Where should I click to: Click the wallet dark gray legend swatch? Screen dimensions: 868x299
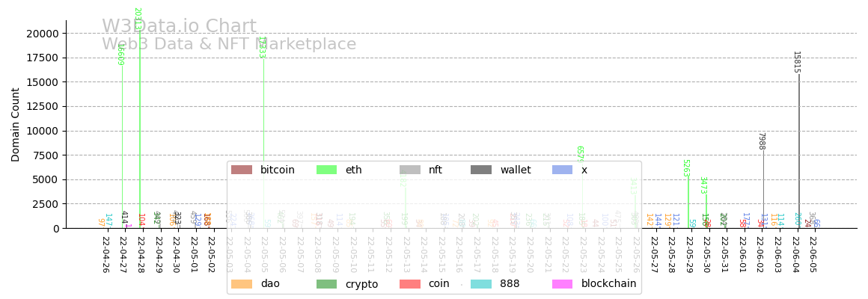[481, 170]
